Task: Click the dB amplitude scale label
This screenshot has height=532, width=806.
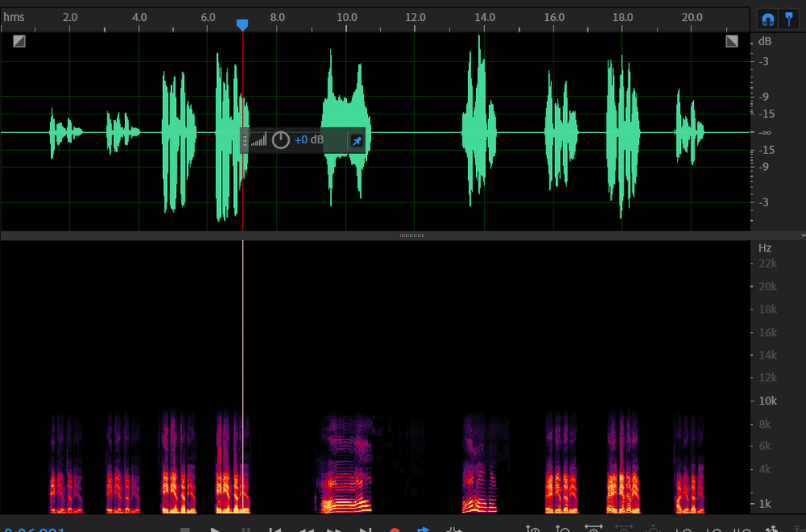Action: (765, 41)
